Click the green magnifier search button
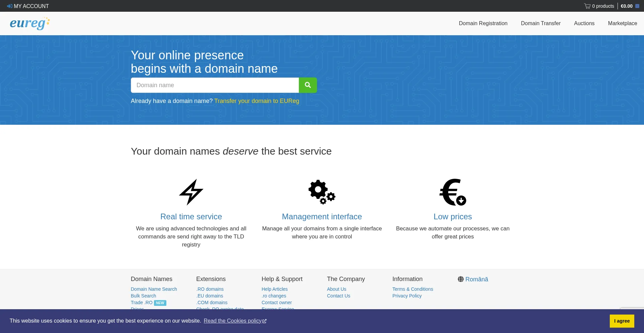The image size is (644, 333). pyautogui.click(x=308, y=85)
